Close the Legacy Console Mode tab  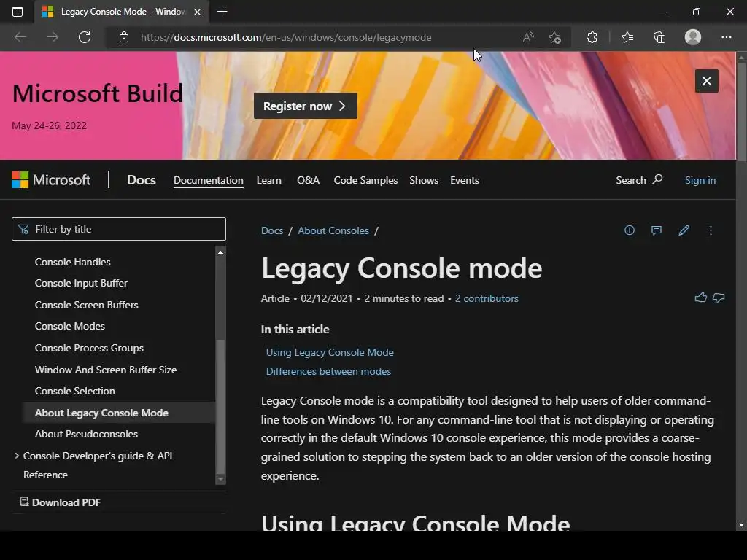pos(197,12)
